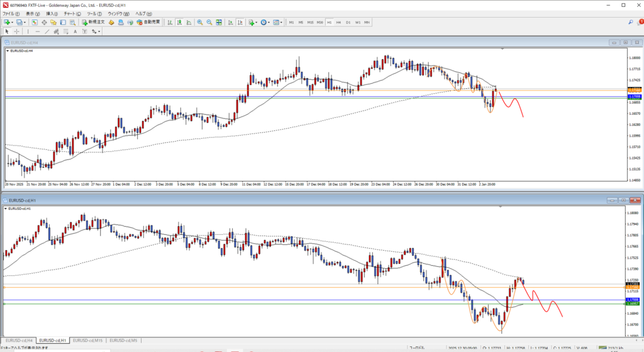Viewport: 644px width, 352px height.
Task: Select the horizontal line drawing tool
Action: pos(38,31)
